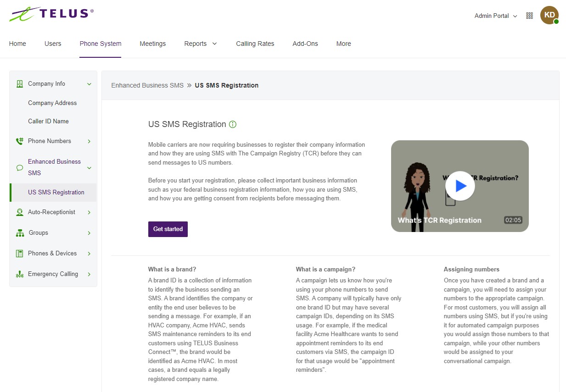Open Caller ID Name in the sidebar

click(48, 121)
